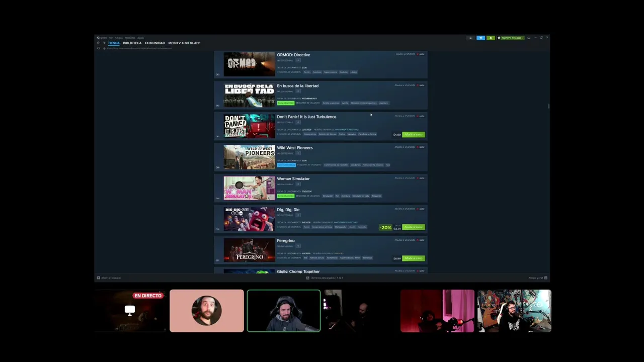
Task: Remove Don't Panic! It Is Just Turbulence from wishlist
Action: point(421,116)
